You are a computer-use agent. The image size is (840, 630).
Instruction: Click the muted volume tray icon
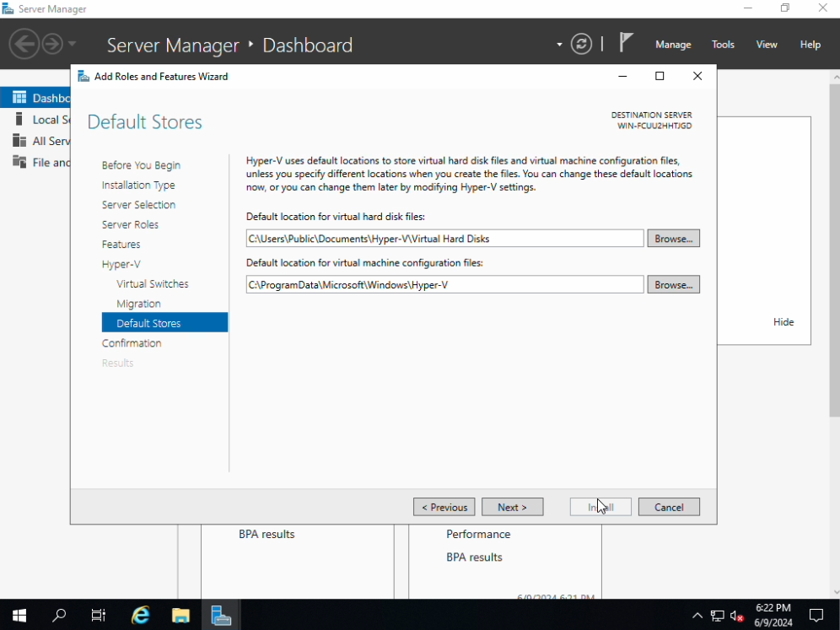[x=737, y=616]
